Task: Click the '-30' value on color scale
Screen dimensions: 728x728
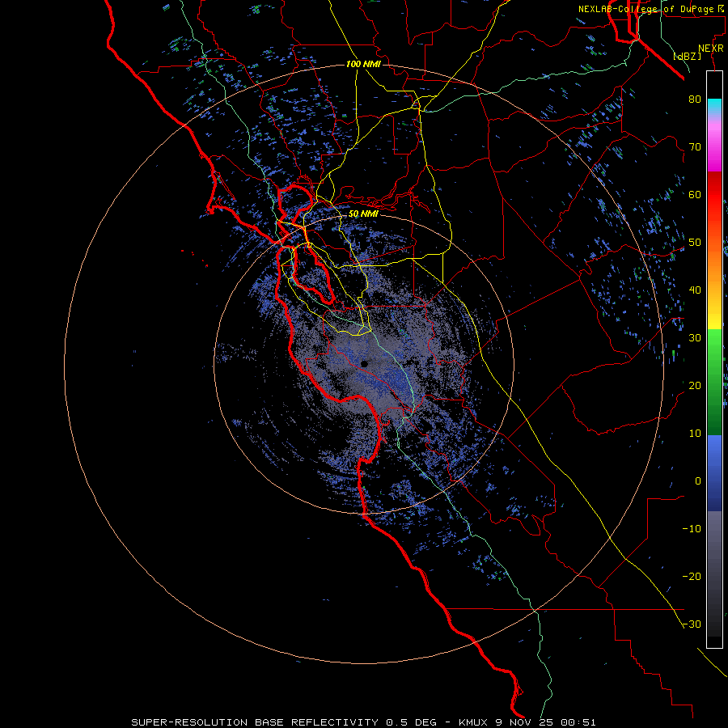Action: 692,624
